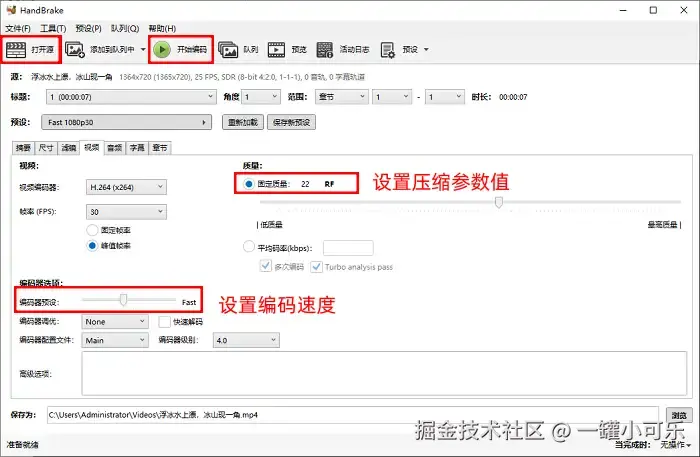Click the 打开源 (Open Source) clapperboard icon
This screenshot has width=700, height=457.
pos(16,50)
